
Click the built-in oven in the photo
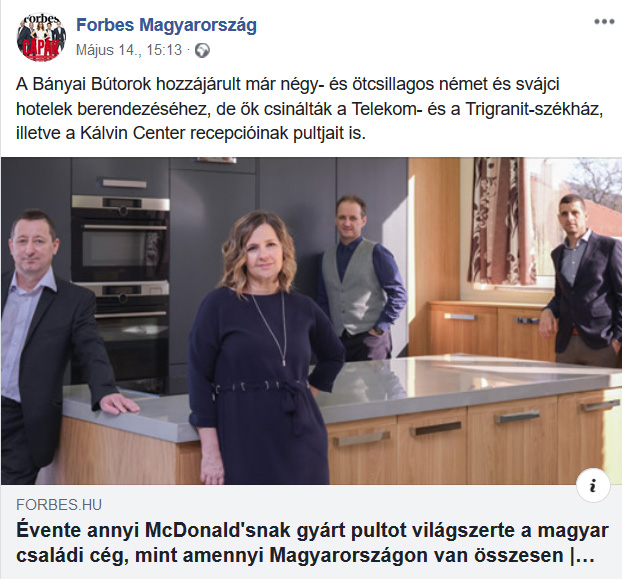pyautogui.click(x=121, y=239)
